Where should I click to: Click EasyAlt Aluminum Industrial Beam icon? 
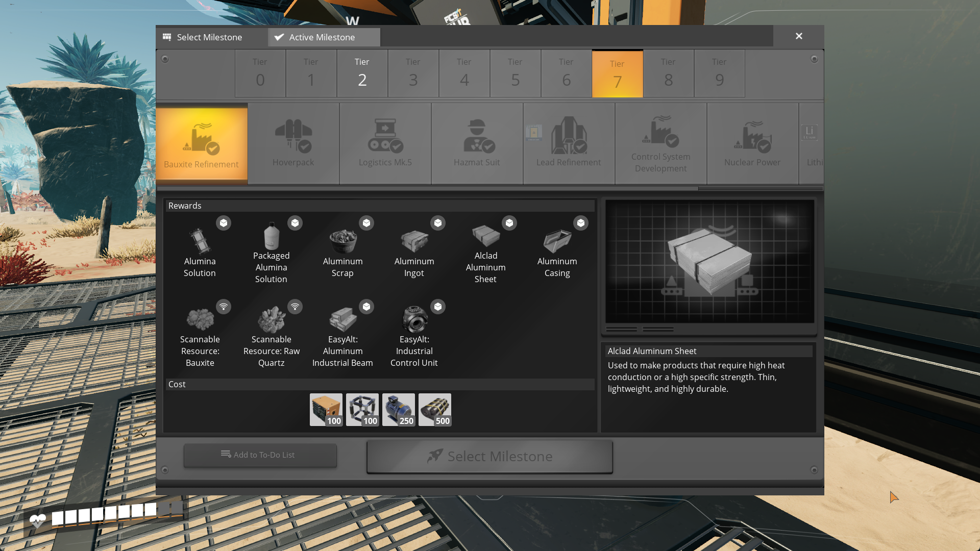click(x=342, y=319)
